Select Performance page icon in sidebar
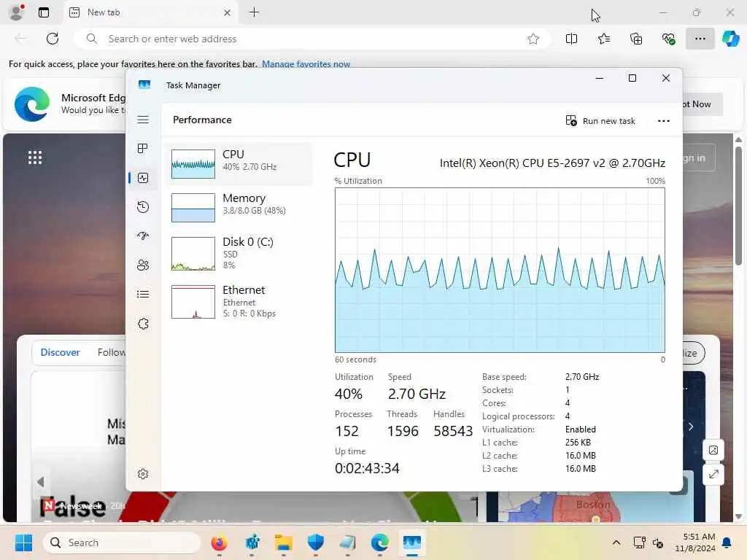 point(143,178)
